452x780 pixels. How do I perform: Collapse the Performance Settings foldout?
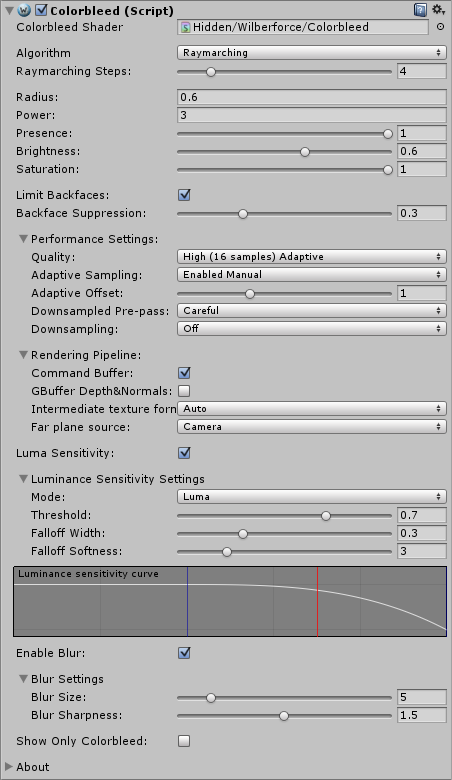pyautogui.click(x=23, y=239)
